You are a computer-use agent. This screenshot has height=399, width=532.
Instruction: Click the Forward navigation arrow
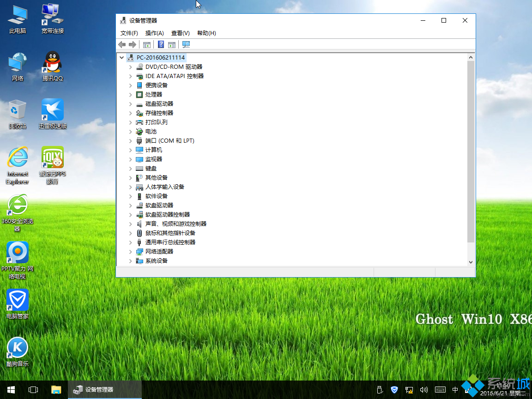pyautogui.click(x=133, y=44)
